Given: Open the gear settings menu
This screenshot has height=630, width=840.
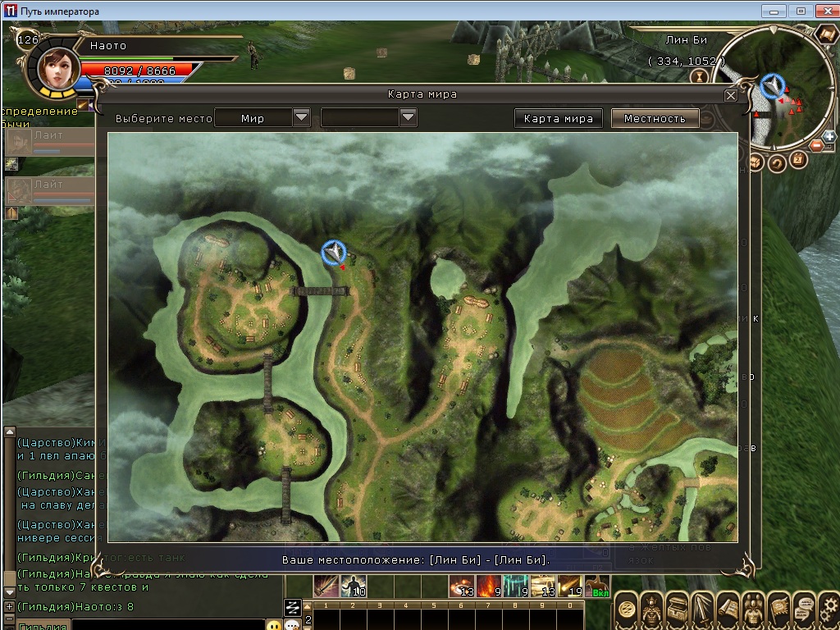Looking at the screenshot, I should (829, 610).
